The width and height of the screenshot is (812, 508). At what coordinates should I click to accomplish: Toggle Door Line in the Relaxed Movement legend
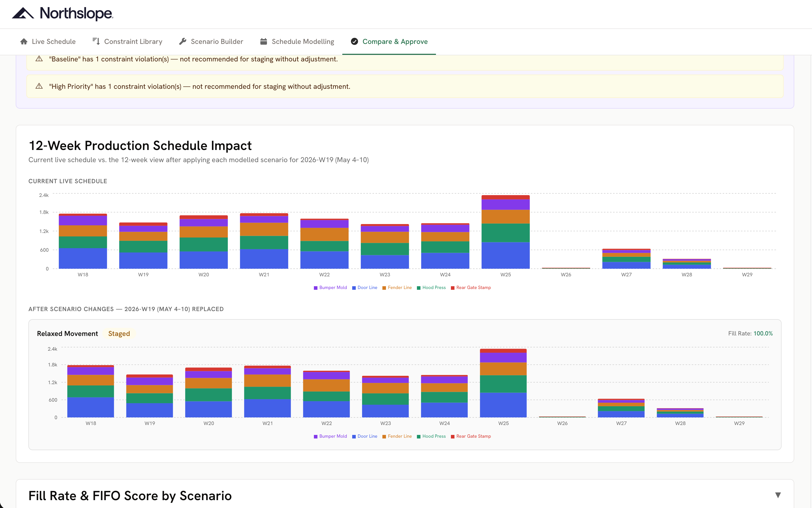tap(364, 436)
